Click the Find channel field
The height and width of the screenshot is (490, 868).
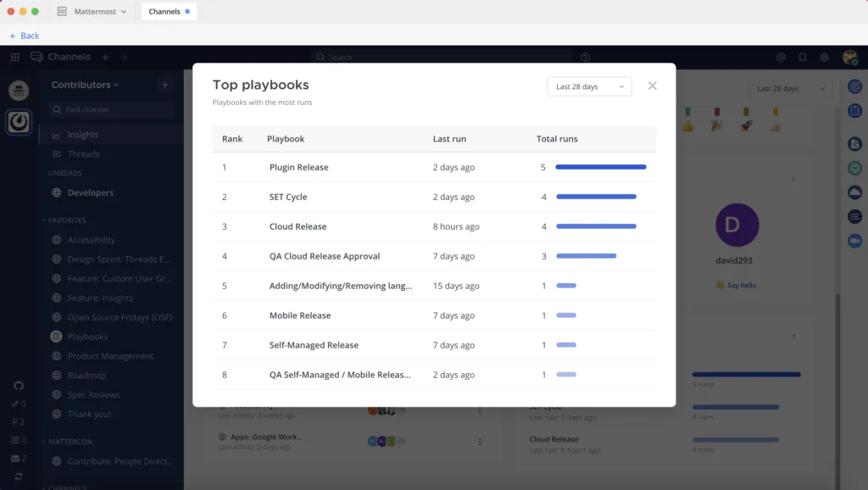coord(111,109)
